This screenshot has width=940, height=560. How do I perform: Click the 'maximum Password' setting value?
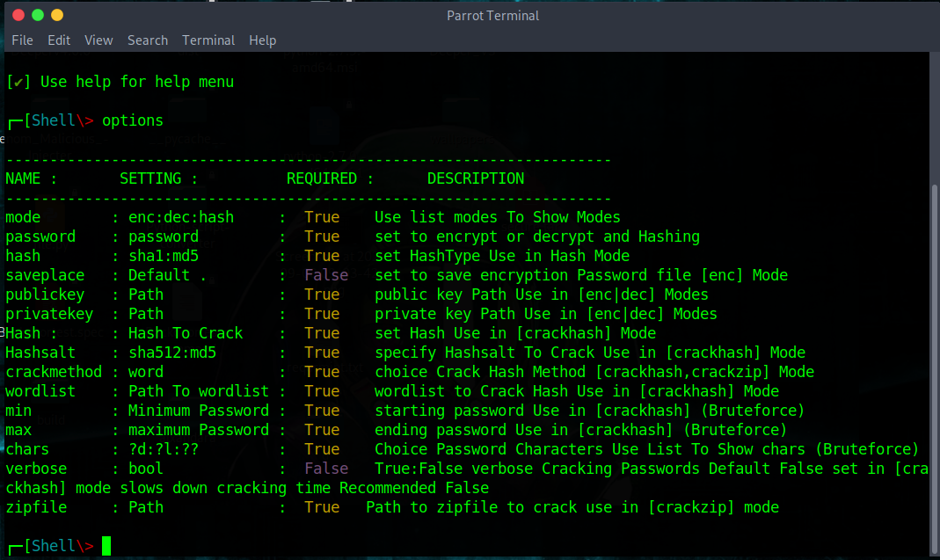click(x=199, y=429)
